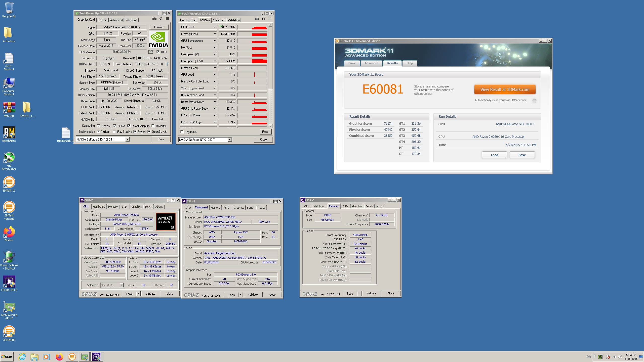
Task: Click the BIOS export share icon
Action: pos(151,52)
